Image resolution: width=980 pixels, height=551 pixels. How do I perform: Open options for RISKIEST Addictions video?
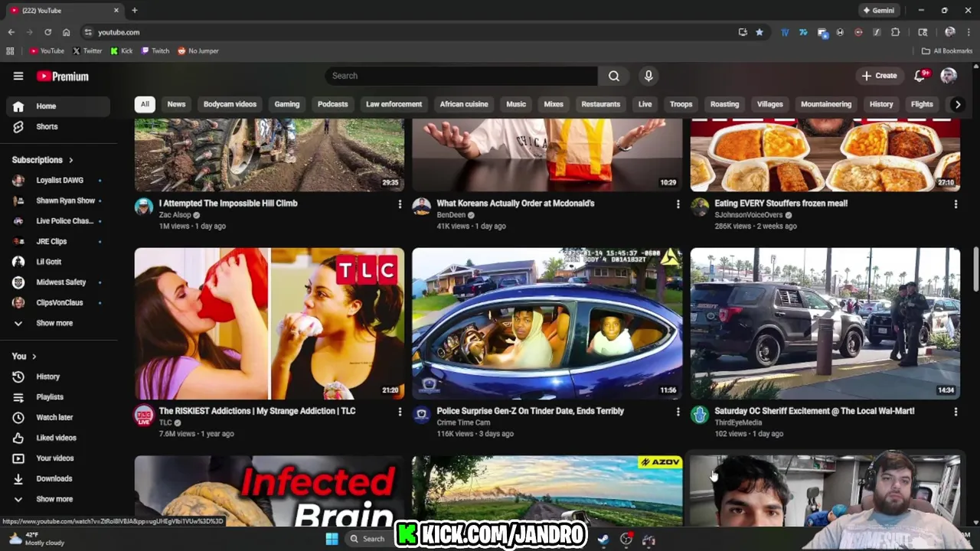(x=399, y=412)
